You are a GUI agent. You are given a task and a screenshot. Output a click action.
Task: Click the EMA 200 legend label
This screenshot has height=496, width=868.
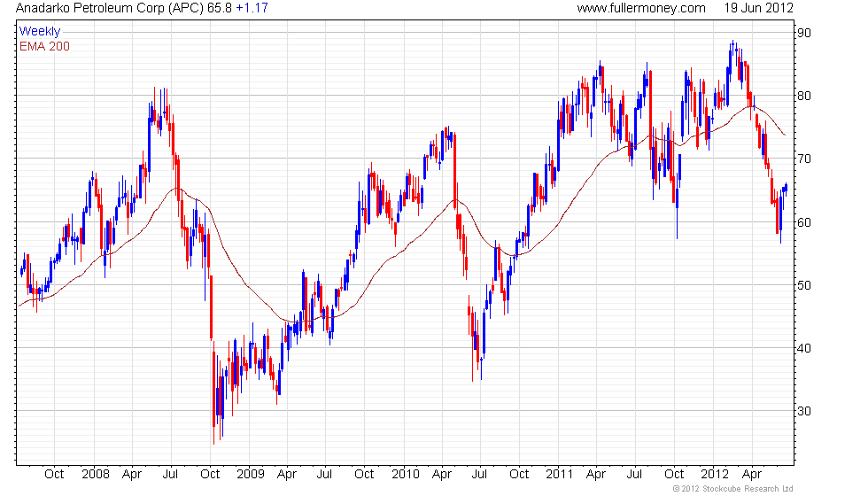click(45, 46)
